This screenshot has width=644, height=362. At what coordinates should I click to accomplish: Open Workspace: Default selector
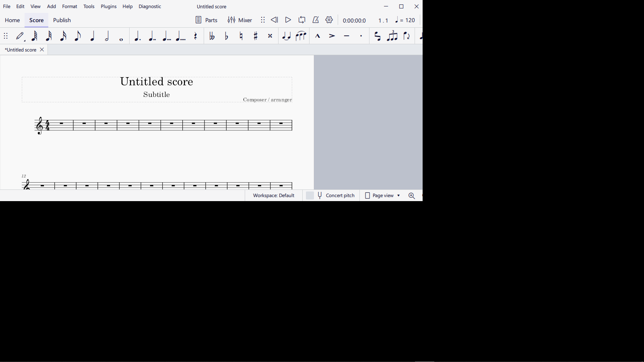[x=274, y=195]
